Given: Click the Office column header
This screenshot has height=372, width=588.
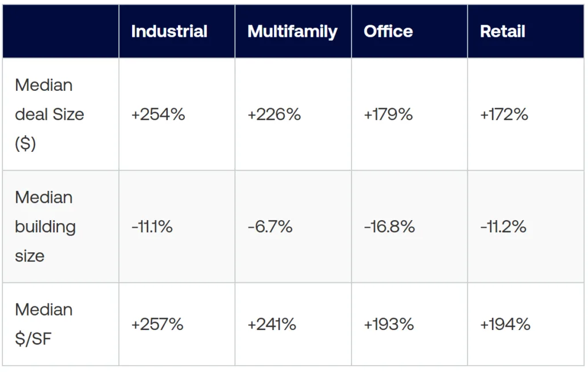Looking at the screenshot, I should [388, 32].
